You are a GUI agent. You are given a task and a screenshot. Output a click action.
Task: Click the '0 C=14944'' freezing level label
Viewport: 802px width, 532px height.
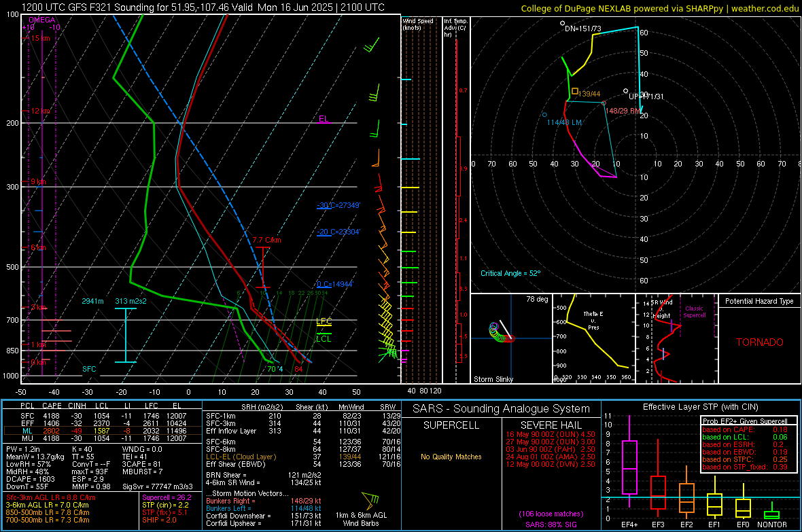coord(335,284)
